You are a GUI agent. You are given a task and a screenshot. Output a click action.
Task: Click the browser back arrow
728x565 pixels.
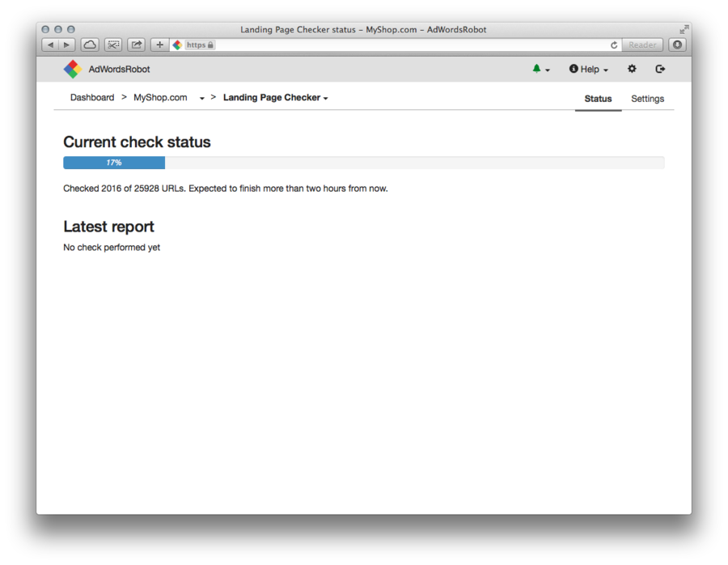point(50,45)
